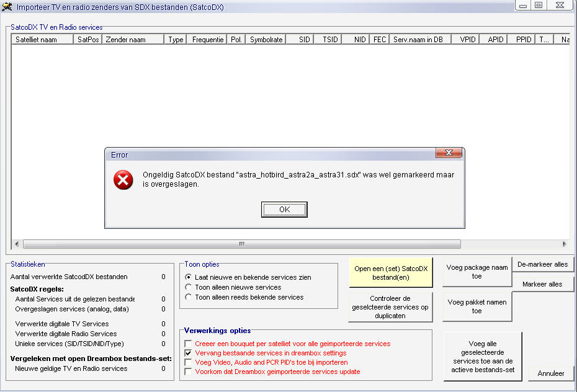The width and height of the screenshot is (577, 392).
Task: Click Annuleer button
Action: pos(550,373)
